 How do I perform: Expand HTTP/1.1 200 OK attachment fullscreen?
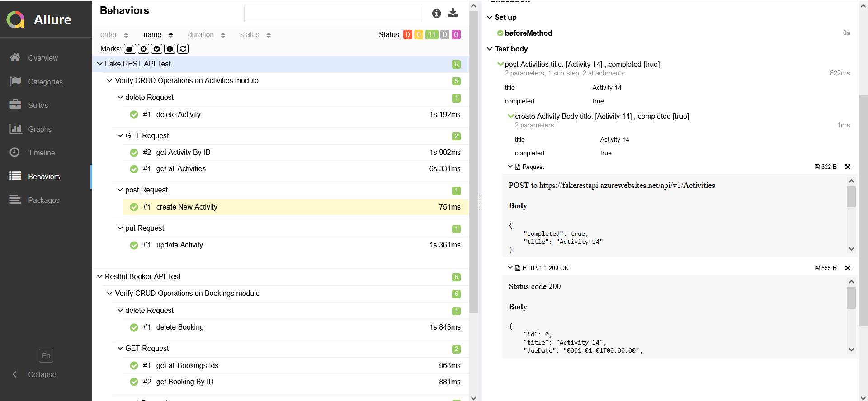(848, 268)
